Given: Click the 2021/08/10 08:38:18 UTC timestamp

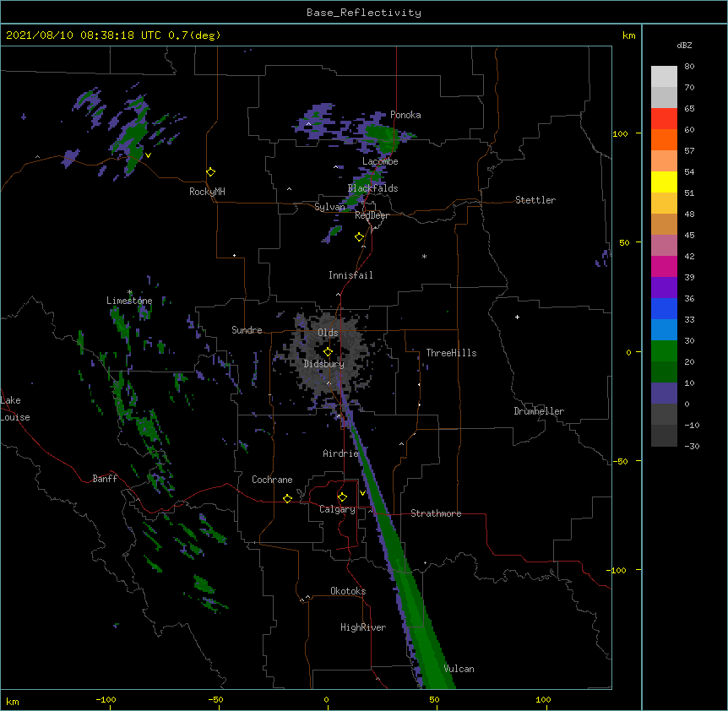Looking at the screenshot, I should (x=84, y=35).
